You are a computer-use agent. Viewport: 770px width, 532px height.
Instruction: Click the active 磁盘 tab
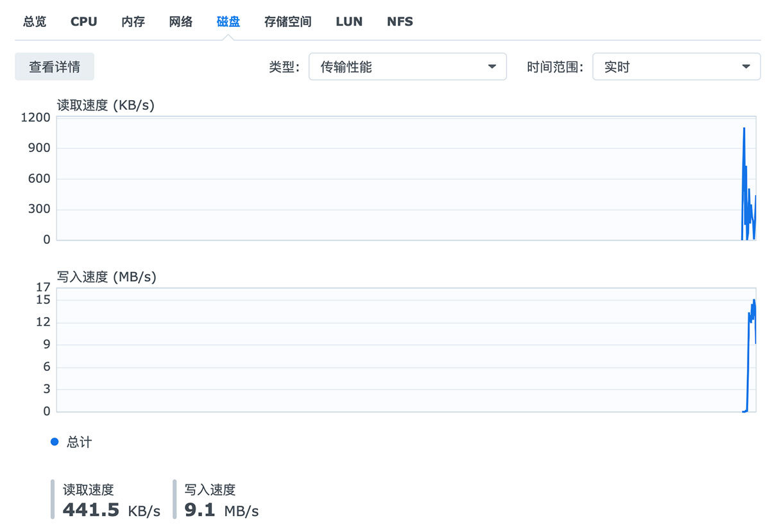[x=228, y=22]
